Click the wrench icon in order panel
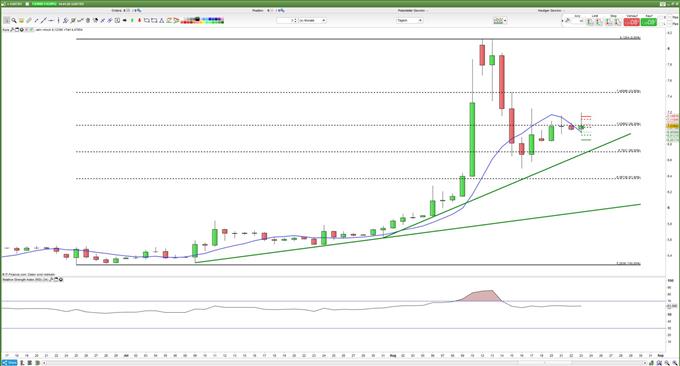 (568, 20)
